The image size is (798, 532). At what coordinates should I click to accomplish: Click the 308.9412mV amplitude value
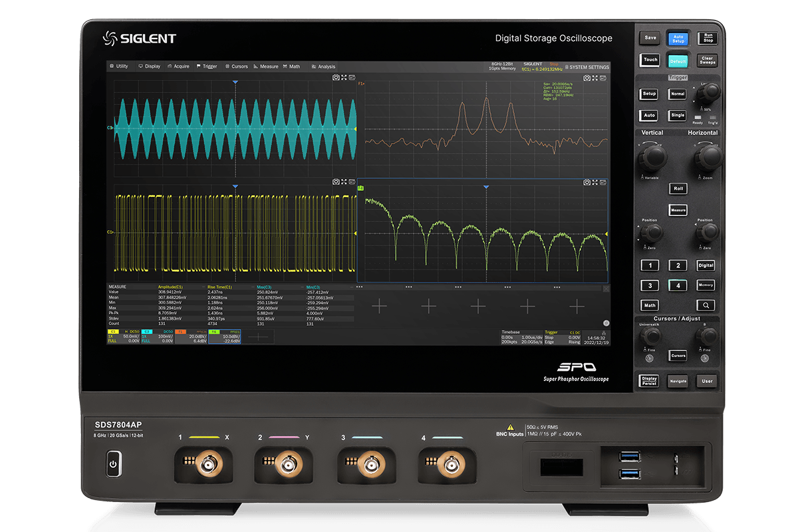pyautogui.click(x=170, y=292)
